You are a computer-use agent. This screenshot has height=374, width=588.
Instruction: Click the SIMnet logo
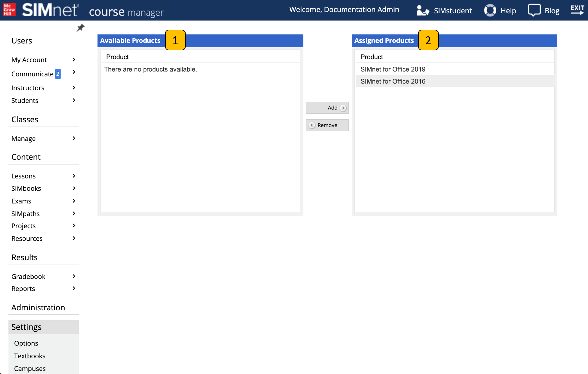[50, 10]
